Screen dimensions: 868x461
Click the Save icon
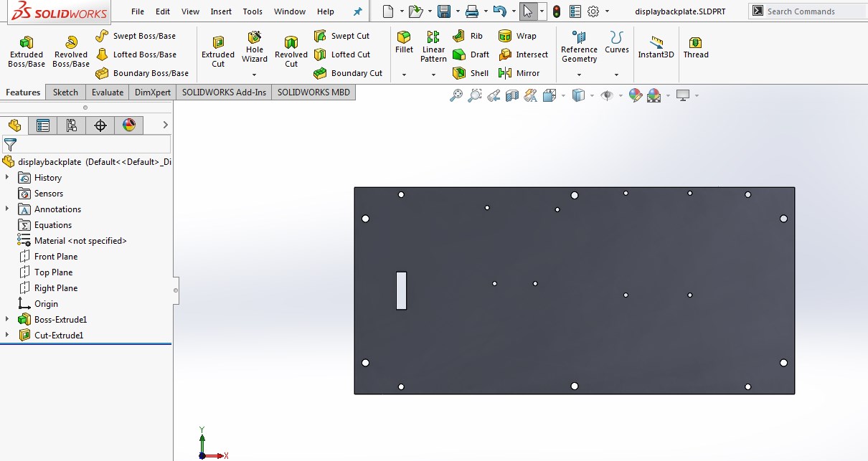(x=444, y=11)
